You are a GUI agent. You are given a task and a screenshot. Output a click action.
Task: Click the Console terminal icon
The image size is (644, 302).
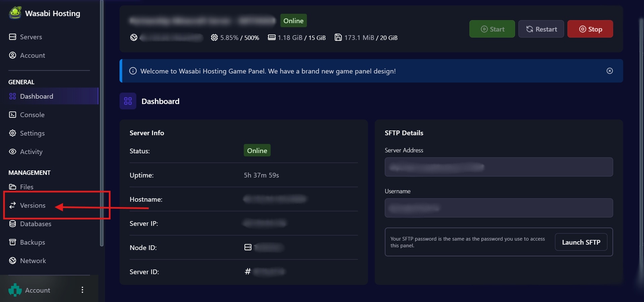point(12,115)
